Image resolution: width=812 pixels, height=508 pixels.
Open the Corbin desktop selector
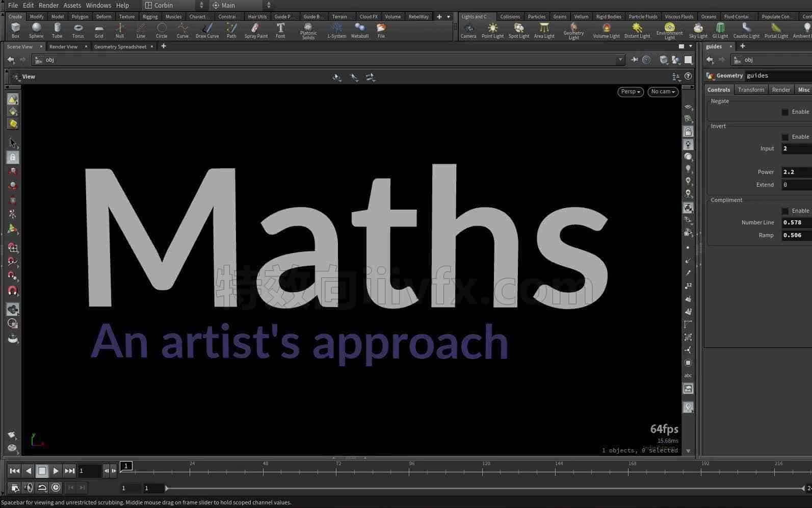174,5
